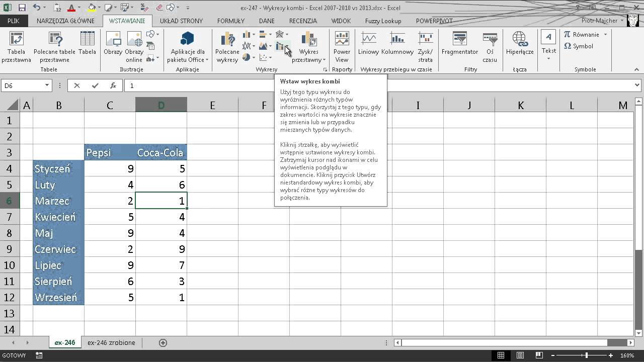Click radar/stock chart icon in Wykresy group
The height and width of the screenshot is (362, 644).
(280, 34)
